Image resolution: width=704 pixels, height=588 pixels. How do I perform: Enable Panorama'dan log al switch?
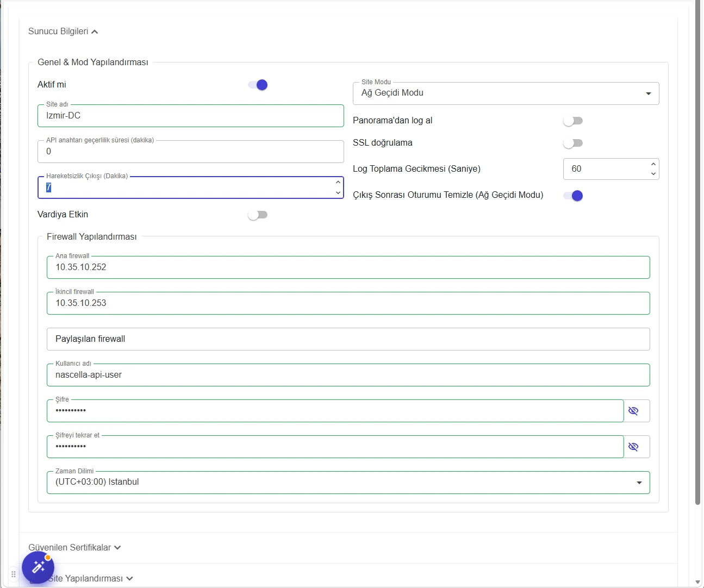(x=573, y=121)
